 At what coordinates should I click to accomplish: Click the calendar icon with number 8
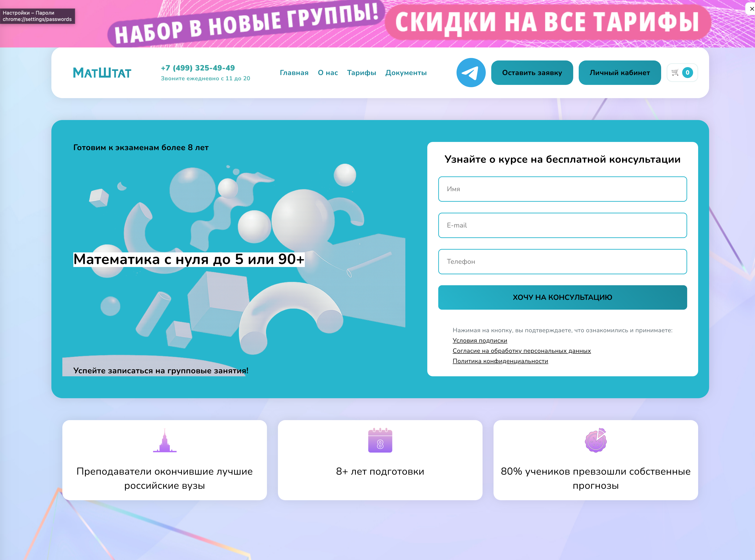(380, 440)
